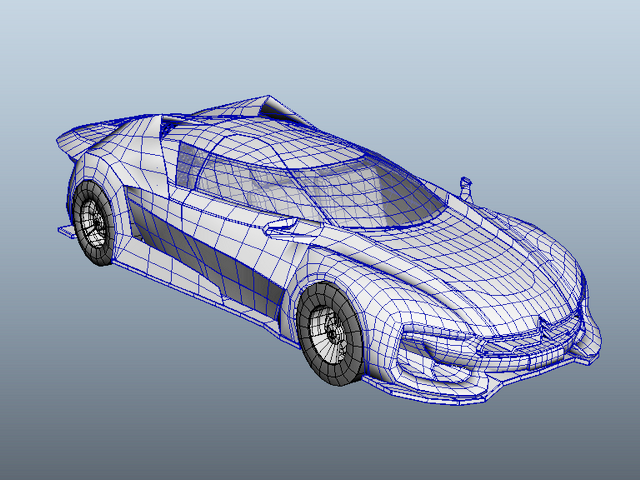Select the small antenna piece beside hood

pos(466,189)
